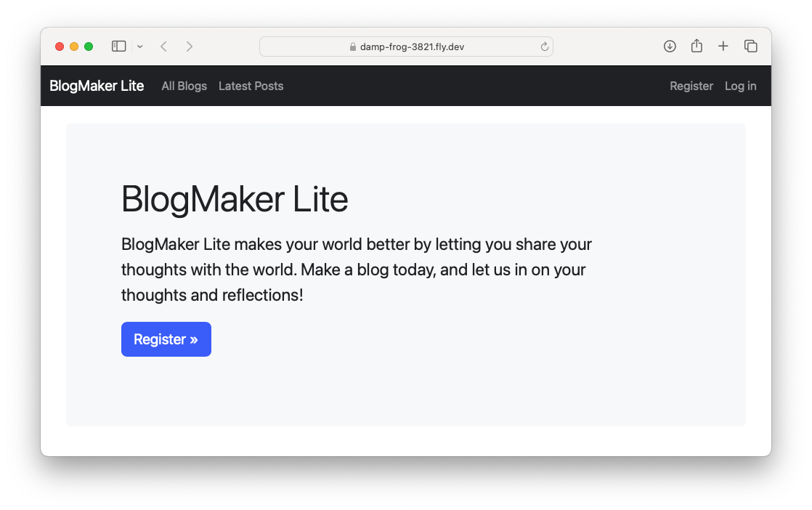Image resolution: width=812 pixels, height=510 pixels.
Task: Open a new tab with plus icon
Action: pyautogui.click(x=723, y=46)
